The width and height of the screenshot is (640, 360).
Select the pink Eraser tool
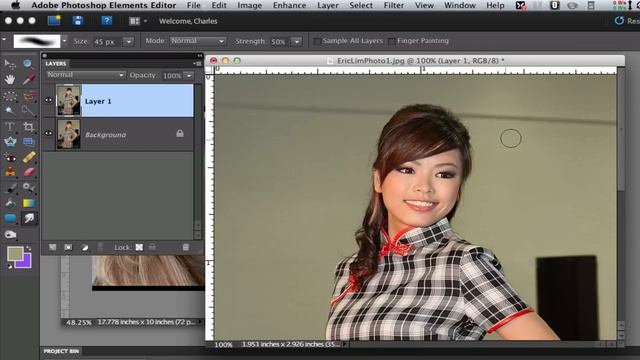pyautogui.click(x=28, y=172)
